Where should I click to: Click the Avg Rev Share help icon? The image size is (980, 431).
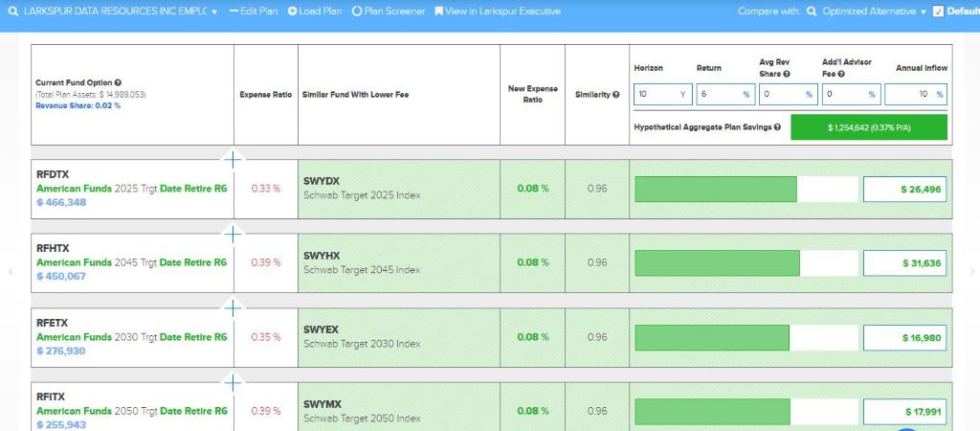coord(787,74)
